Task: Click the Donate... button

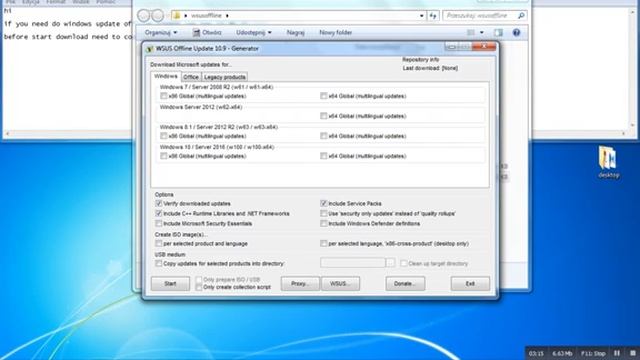Action: click(405, 284)
